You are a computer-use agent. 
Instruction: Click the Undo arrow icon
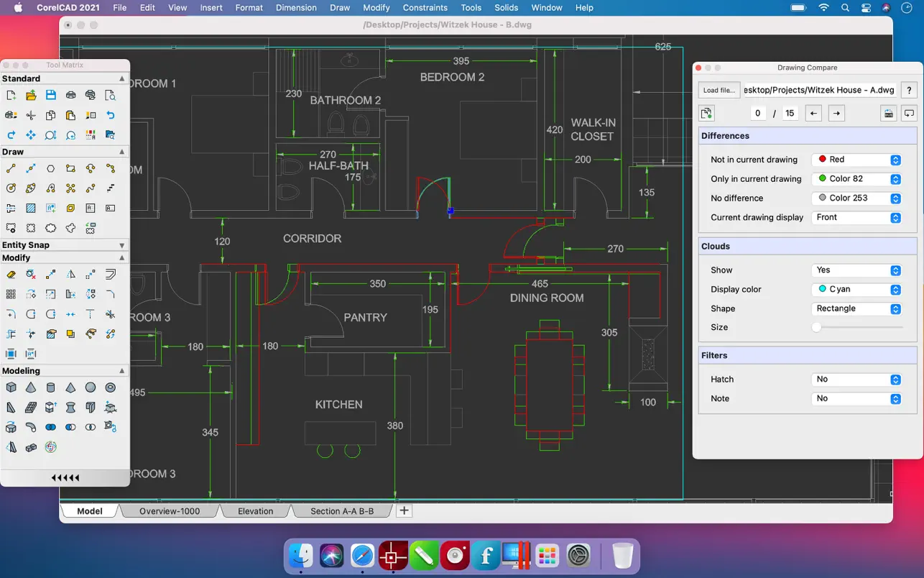coord(110,115)
